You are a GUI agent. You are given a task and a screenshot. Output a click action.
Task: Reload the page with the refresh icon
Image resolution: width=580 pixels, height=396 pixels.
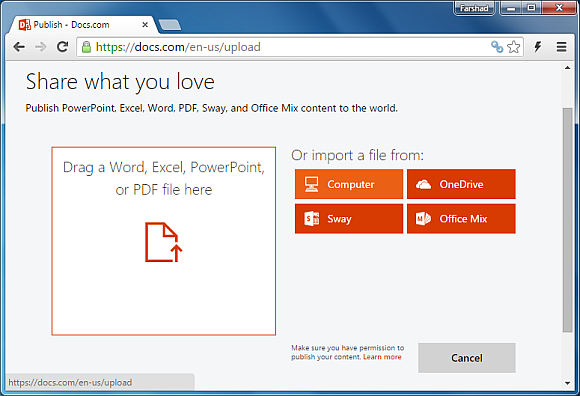(x=62, y=47)
